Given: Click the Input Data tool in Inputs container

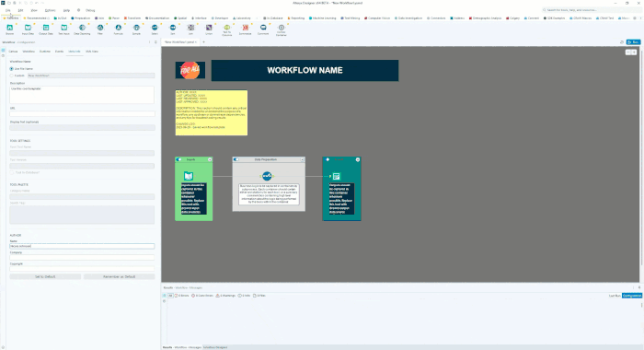Looking at the screenshot, I should 189,176.
